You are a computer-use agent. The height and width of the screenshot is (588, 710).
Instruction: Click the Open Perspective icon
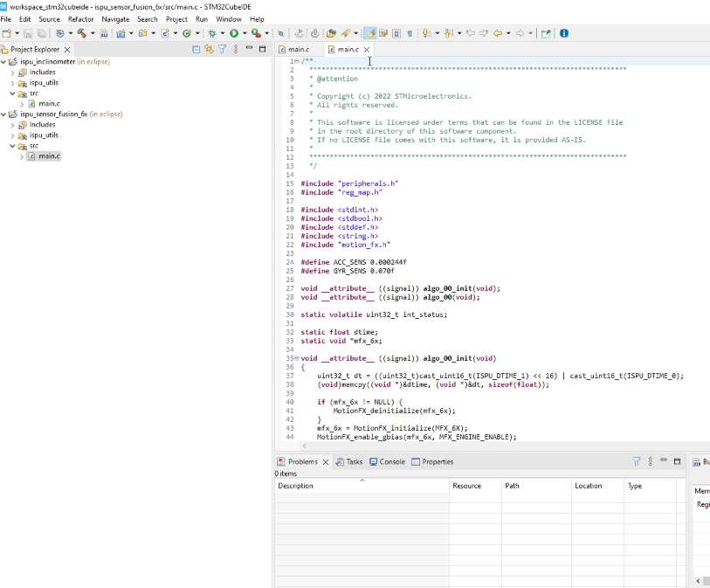pyautogui.click(x=546, y=33)
